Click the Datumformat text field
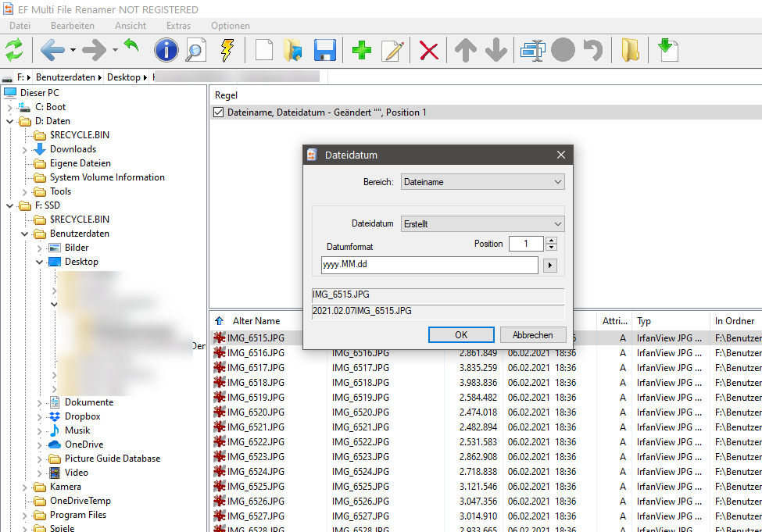The image size is (762, 532). coord(430,265)
